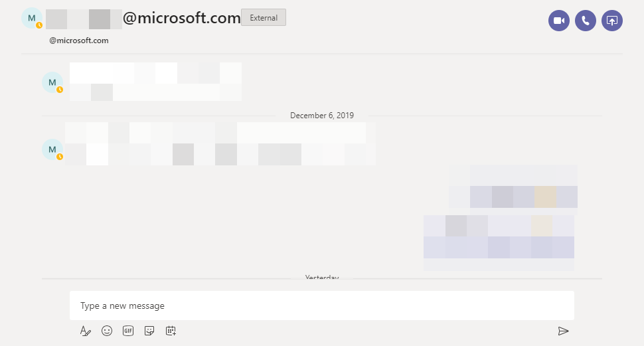Viewport: 644px width, 346px height.
Task: Start a video call
Action: point(558,21)
